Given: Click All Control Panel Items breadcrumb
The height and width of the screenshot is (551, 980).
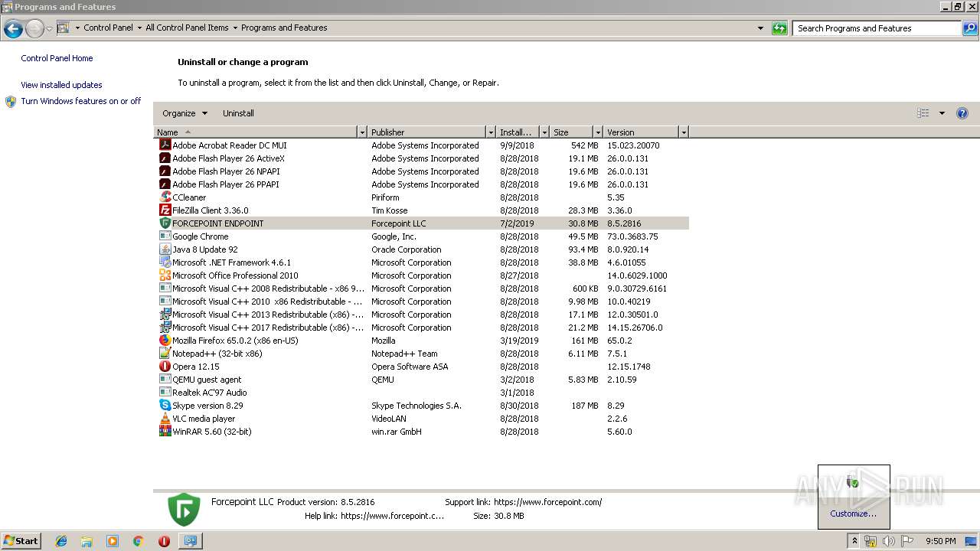Looking at the screenshot, I should coord(187,28).
